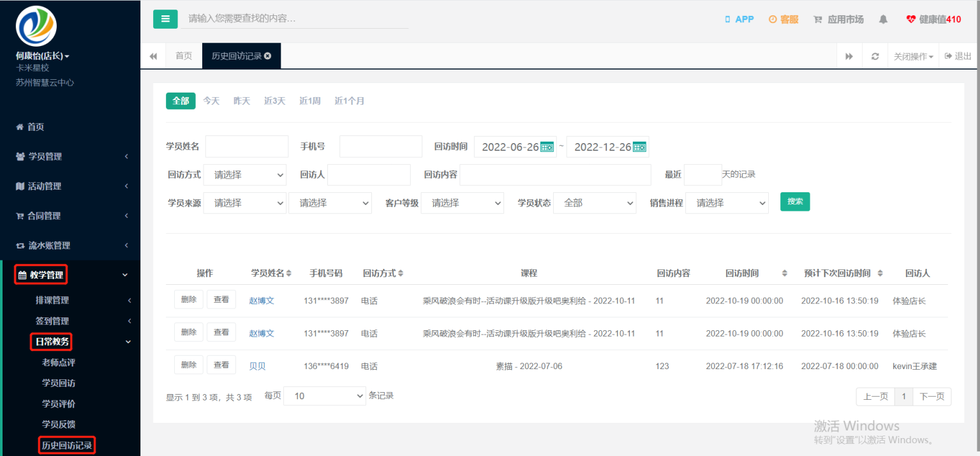
Task: Open the 何康怡(店长) user menu
Action: coord(43,56)
